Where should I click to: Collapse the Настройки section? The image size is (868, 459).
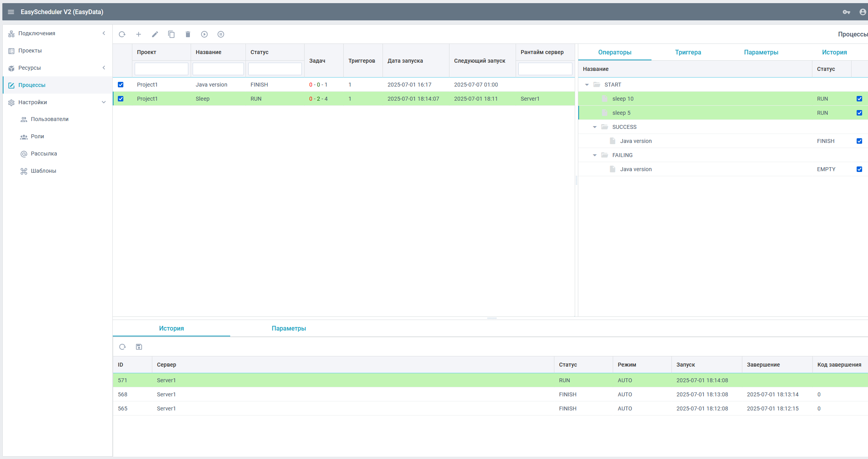103,102
